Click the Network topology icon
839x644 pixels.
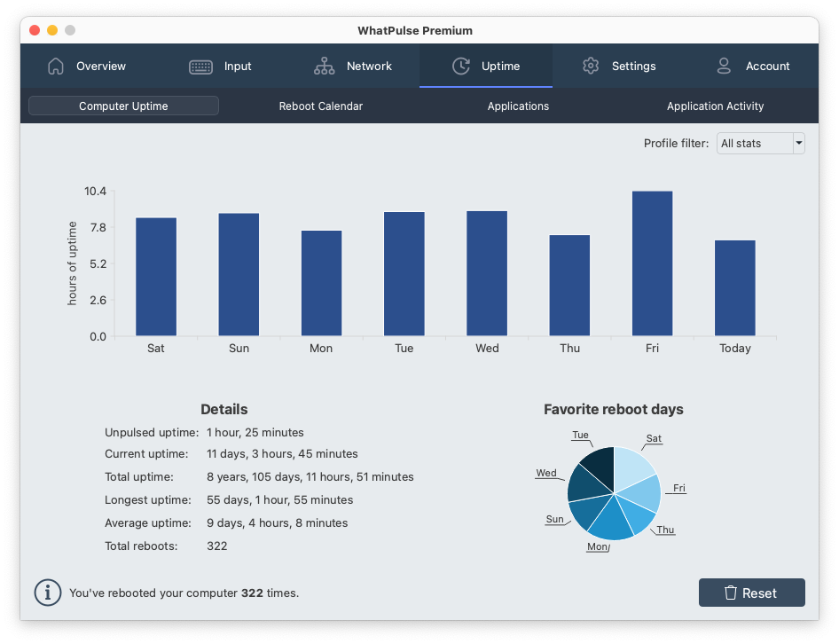[325, 66]
